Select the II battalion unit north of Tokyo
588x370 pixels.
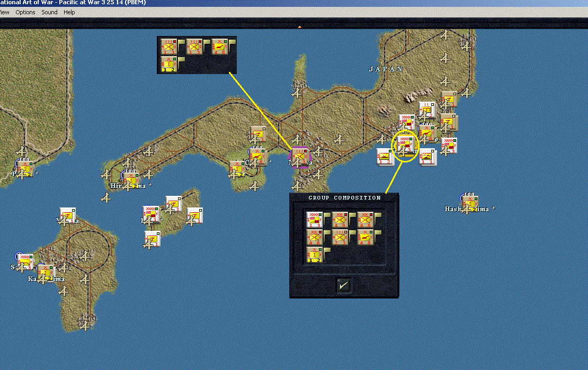(427, 110)
